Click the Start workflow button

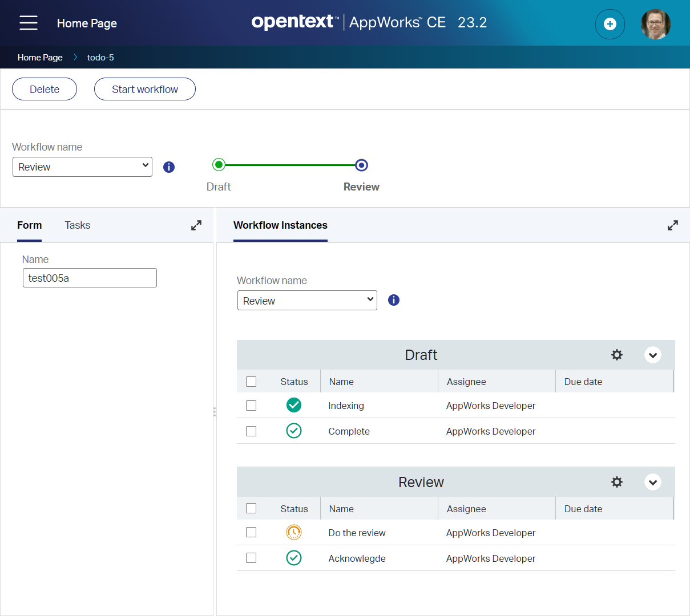(145, 89)
